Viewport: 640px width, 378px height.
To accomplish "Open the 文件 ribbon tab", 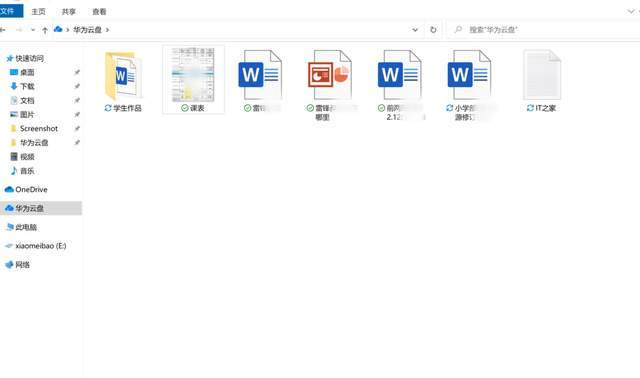I will [10, 11].
